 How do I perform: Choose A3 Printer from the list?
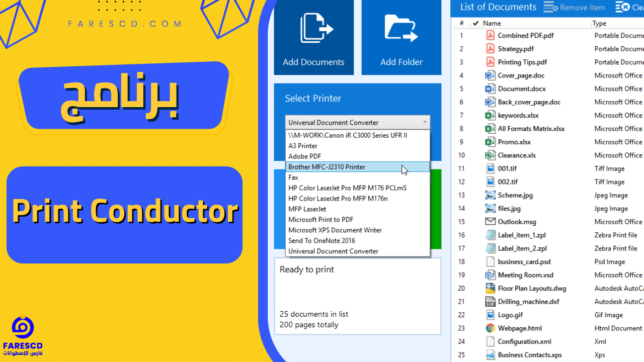tap(357, 146)
